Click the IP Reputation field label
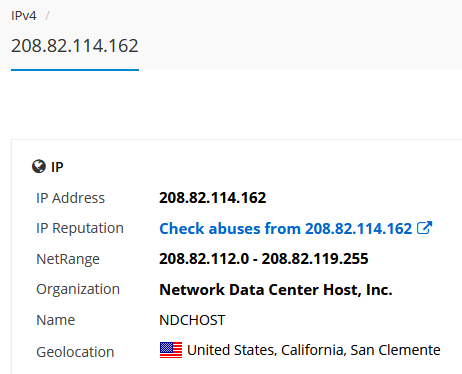The image size is (462, 374). click(80, 229)
